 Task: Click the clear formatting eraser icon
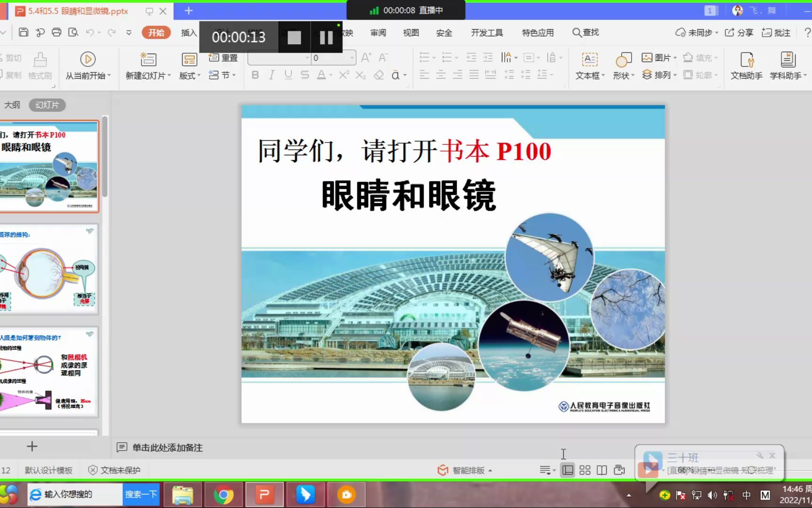379,75
